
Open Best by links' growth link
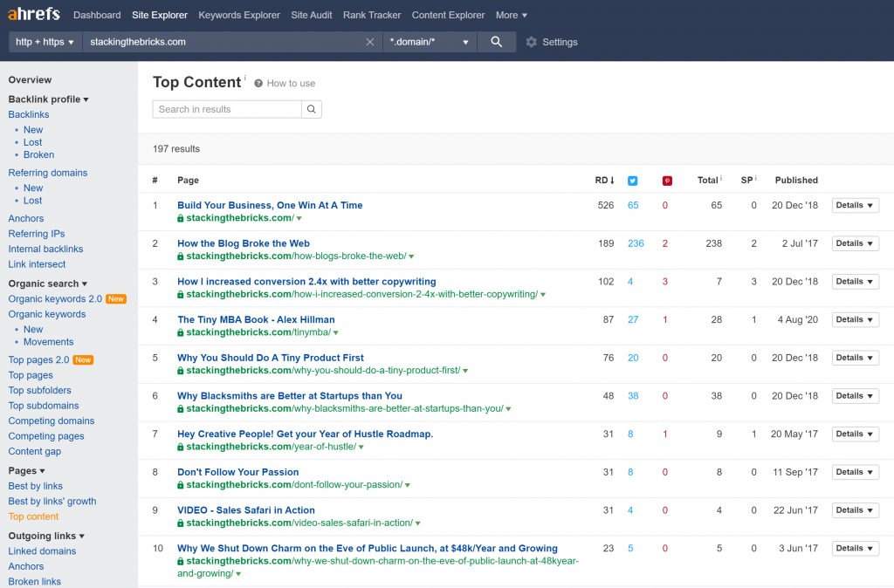click(x=52, y=501)
